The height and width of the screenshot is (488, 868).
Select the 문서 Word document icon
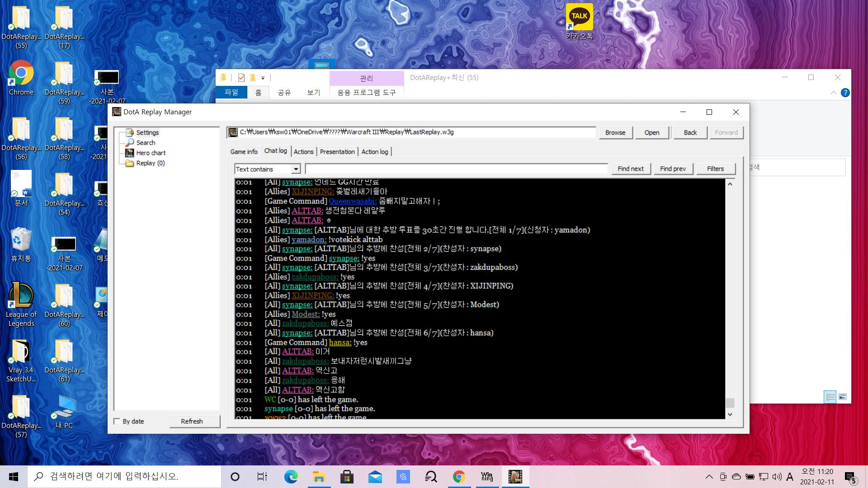click(21, 189)
